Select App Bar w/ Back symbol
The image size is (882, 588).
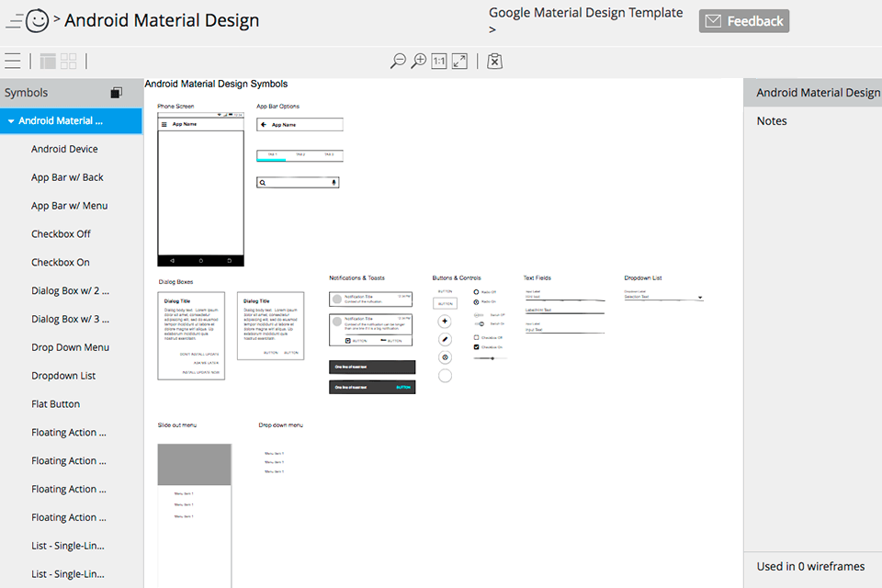[x=67, y=177]
